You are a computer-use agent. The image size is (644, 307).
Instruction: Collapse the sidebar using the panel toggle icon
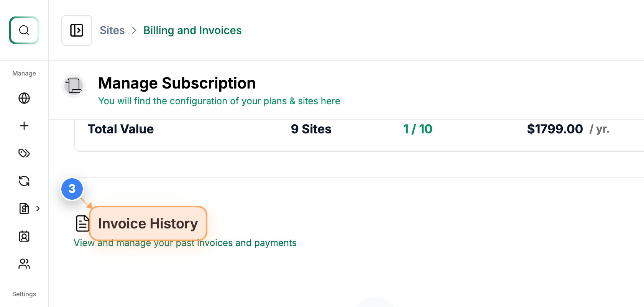[x=77, y=30]
